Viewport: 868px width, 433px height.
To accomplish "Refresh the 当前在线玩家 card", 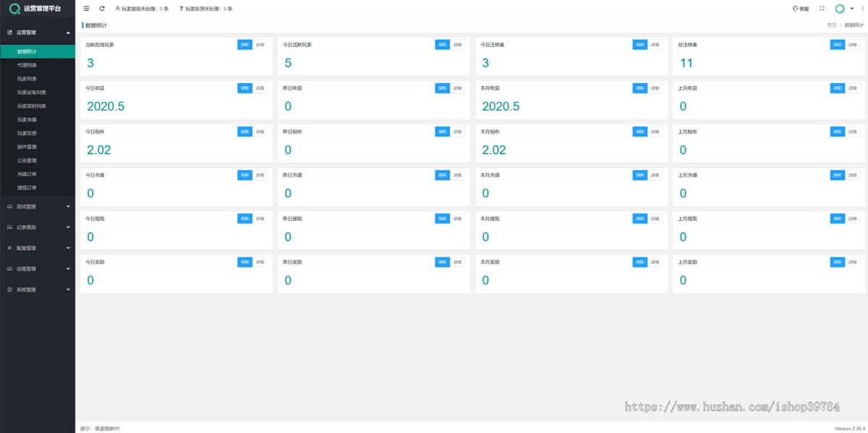I will pyautogui.click(x=245, y=45).
